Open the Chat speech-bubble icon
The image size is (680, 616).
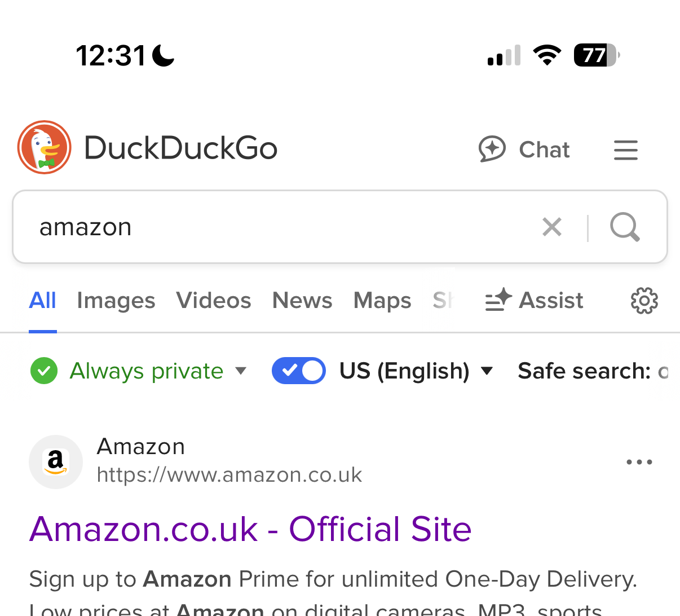[x=492, y=149]
